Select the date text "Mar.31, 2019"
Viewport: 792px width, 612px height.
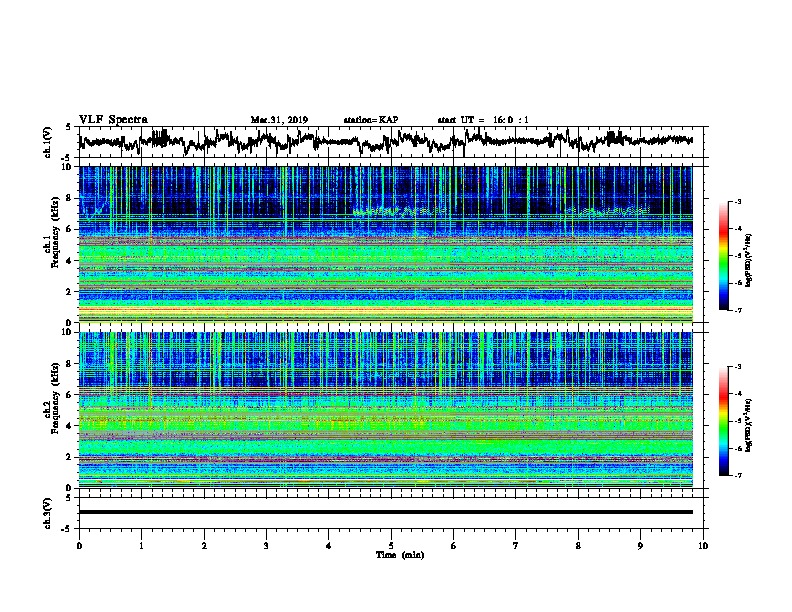(279, 120)
